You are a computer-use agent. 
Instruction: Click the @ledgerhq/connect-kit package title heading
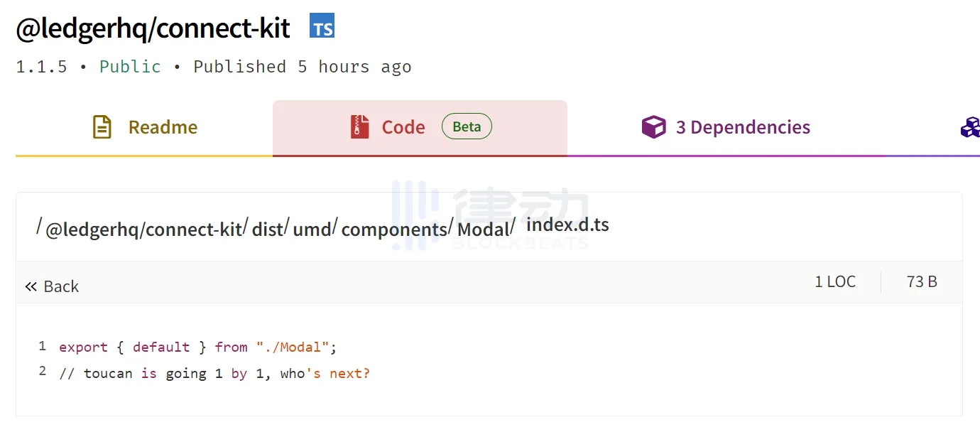pos(153,28)
